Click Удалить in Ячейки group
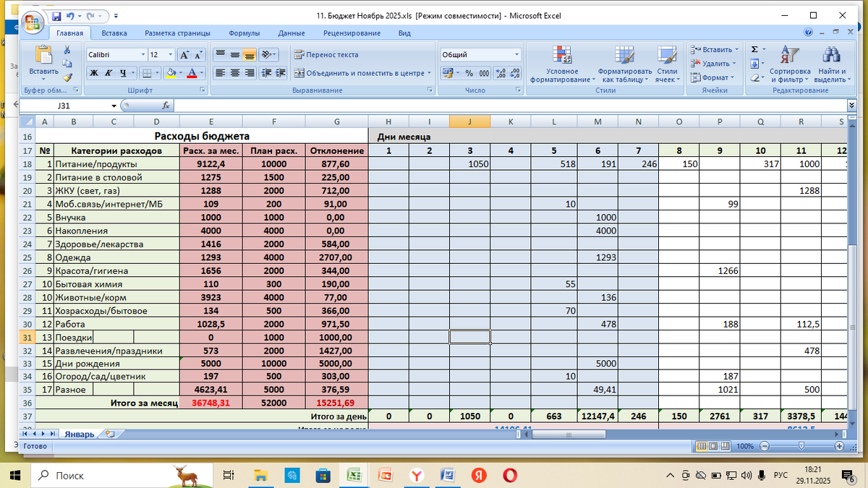 tap(712, 64)
